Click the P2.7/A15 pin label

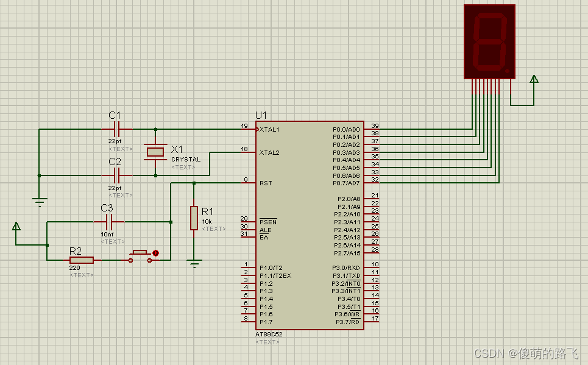(x=347, y=253)
